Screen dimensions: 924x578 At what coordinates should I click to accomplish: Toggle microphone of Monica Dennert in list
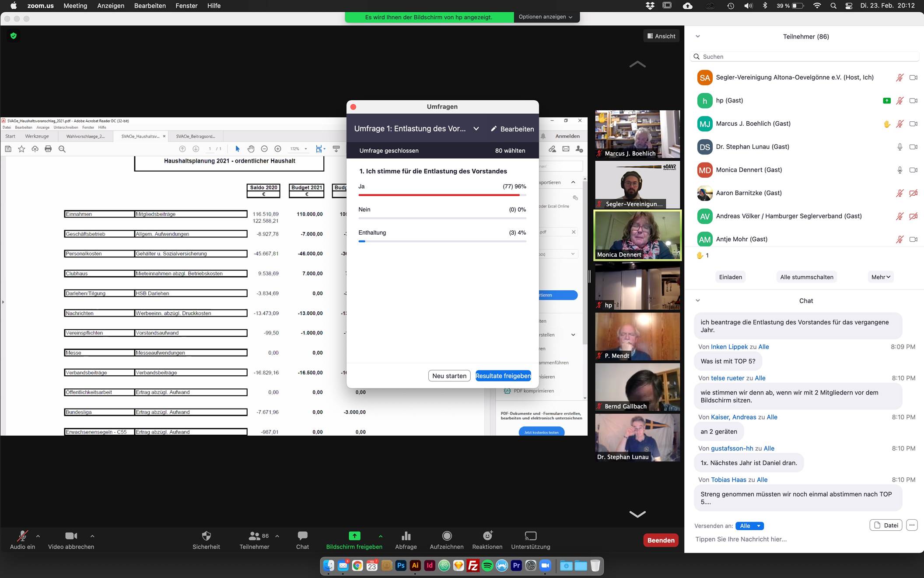click(899, 170)
